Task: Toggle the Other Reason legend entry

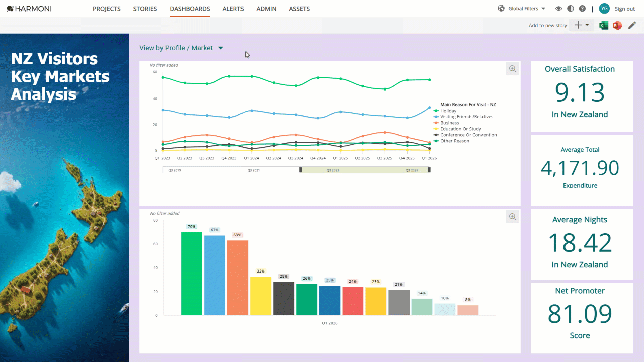Action: point(451,141)
